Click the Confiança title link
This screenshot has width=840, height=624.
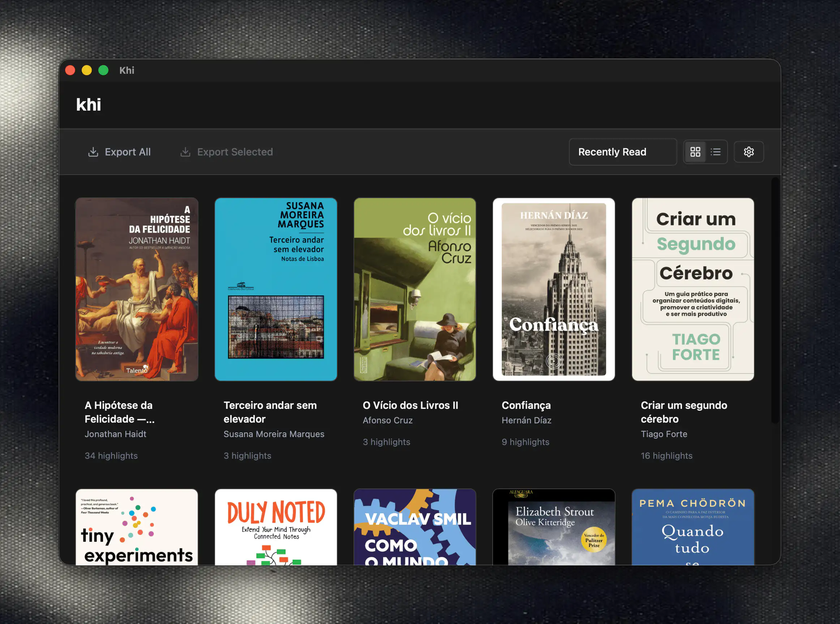tap(526, 405)
